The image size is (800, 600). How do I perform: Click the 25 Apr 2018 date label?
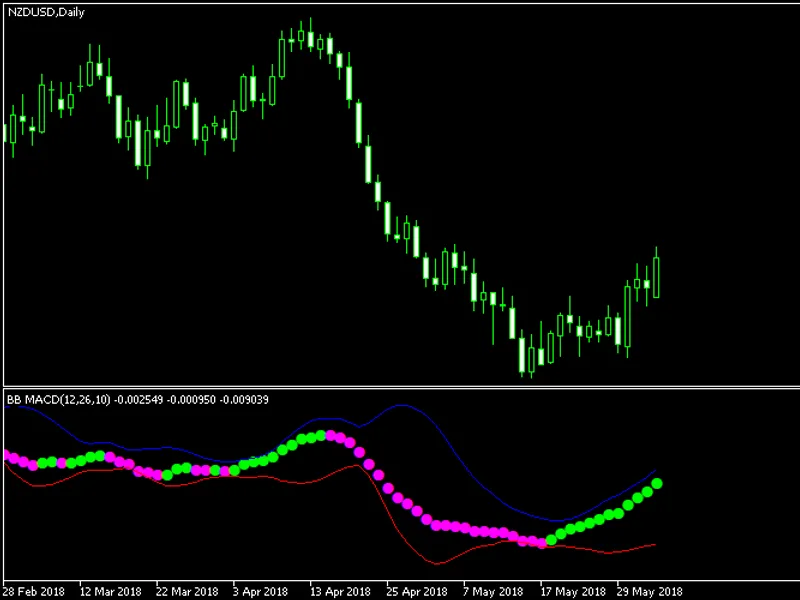pyautogui.click(x=417, y=592)
